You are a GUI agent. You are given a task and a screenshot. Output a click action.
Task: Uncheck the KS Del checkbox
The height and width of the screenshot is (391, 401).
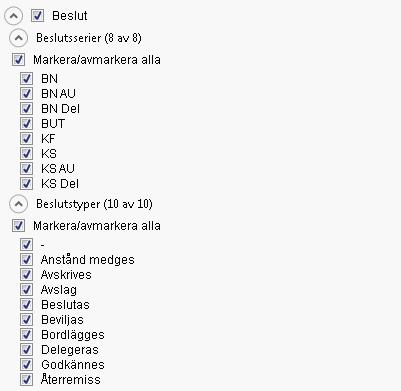pyautogui.click(x=26, y=184)
